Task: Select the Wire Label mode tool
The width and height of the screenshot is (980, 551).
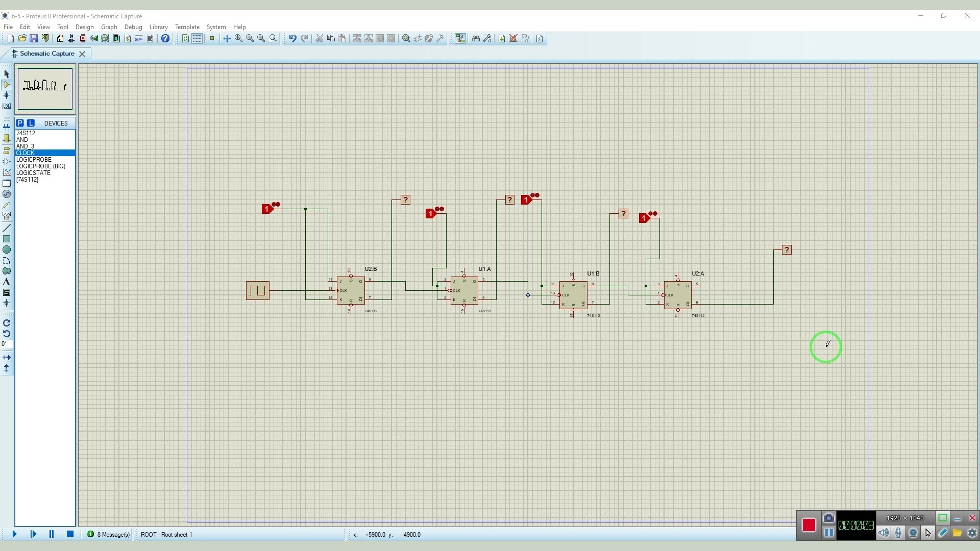Action: tap(7, 106)
